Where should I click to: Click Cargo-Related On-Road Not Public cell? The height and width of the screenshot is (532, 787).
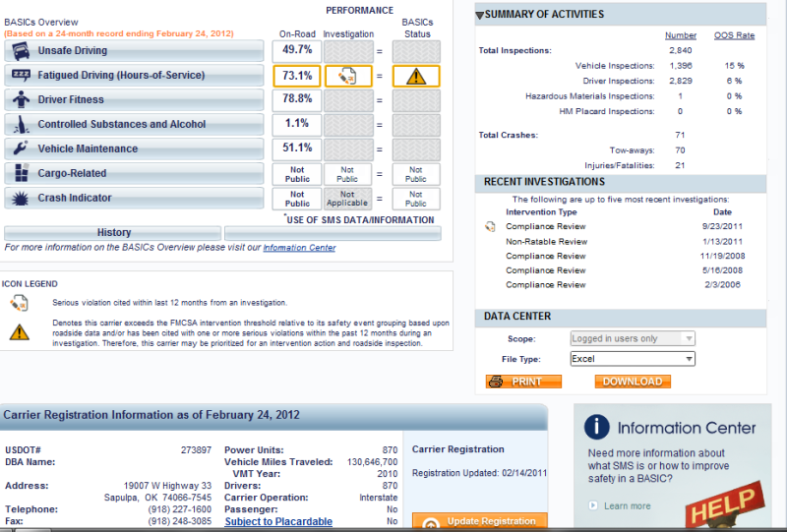coord(297,174)
